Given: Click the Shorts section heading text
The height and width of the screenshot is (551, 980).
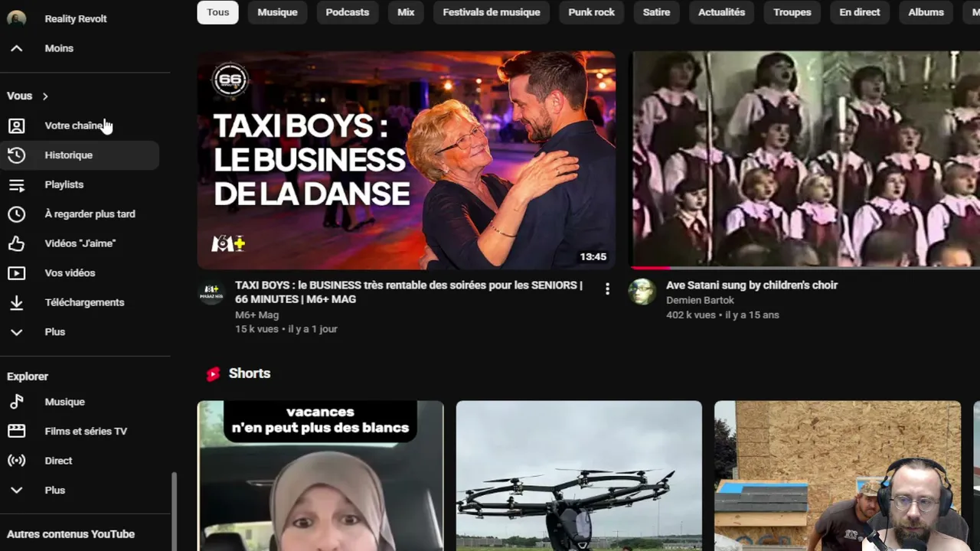Looking at the screenshot, I should pyautogui.click(x=250, y=373).
